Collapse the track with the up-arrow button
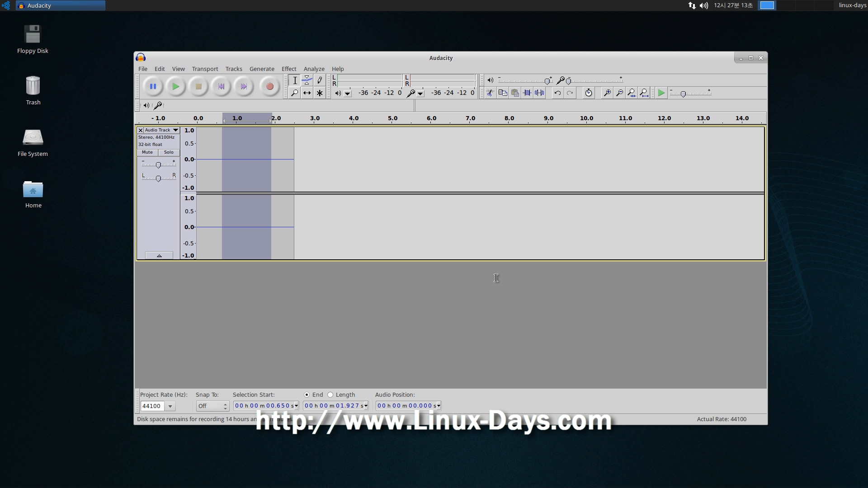This screenshot has width=868, height=488. 159,256
